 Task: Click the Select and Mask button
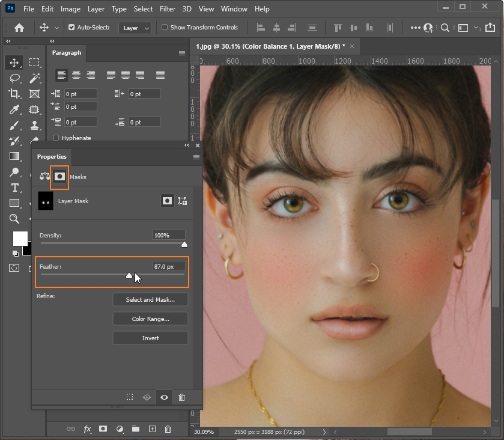150,299
